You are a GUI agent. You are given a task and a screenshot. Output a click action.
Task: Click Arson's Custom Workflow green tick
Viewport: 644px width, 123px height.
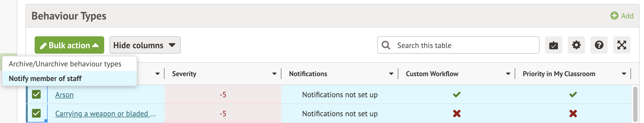click(457, 95)
